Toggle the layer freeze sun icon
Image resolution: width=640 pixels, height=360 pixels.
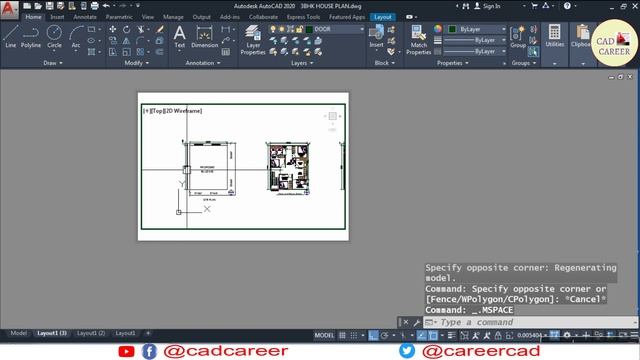coord(282,29)
